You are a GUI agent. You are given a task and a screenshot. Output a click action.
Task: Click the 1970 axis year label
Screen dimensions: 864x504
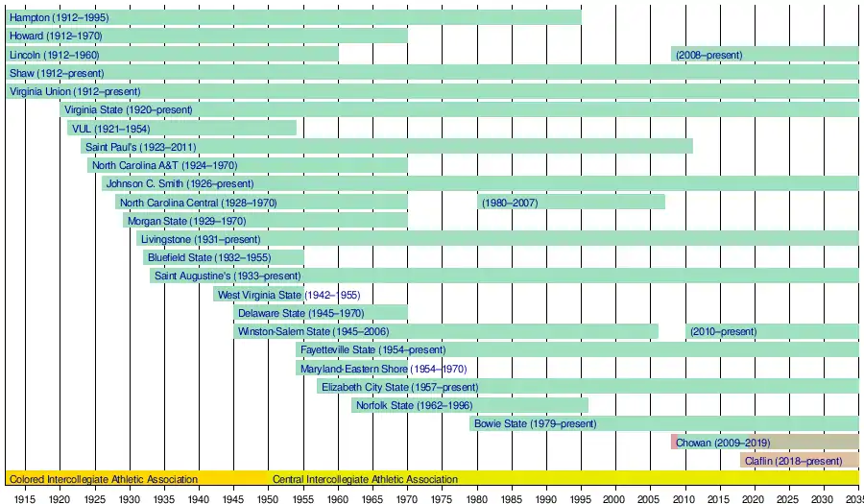coord(407,498)
